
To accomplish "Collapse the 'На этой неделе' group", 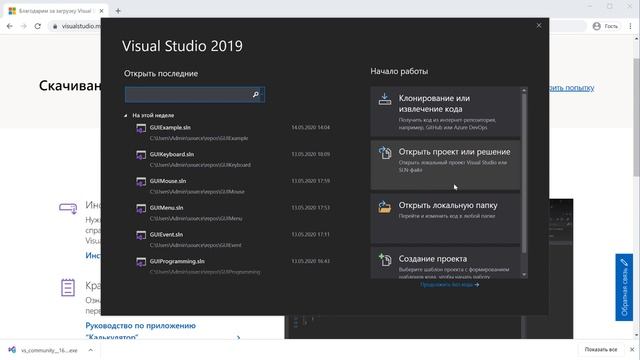I will 125,116.
